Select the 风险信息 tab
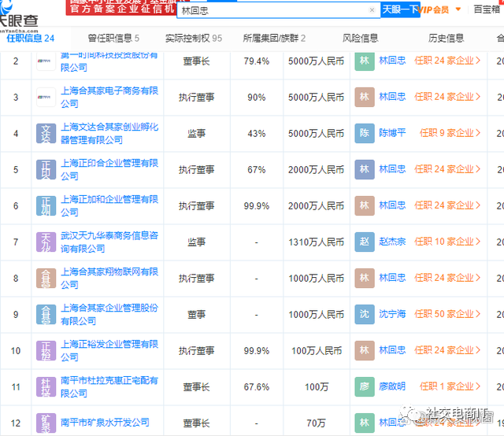 point(360,39)
